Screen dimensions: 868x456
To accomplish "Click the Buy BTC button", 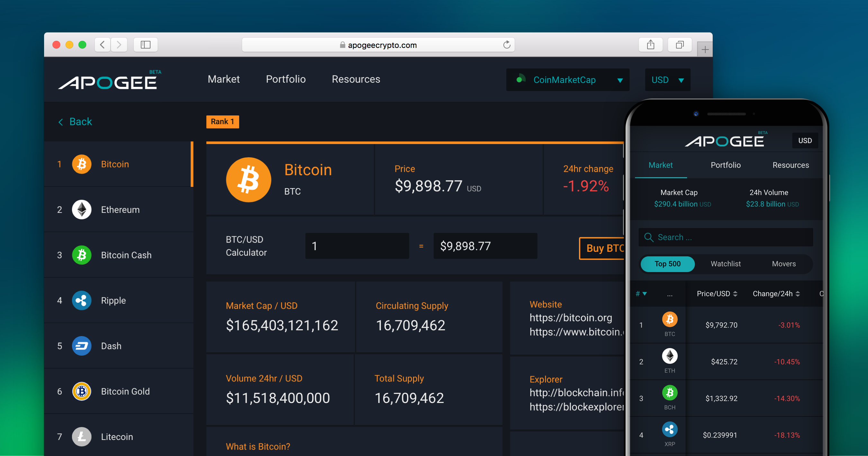I will [602, 248].
